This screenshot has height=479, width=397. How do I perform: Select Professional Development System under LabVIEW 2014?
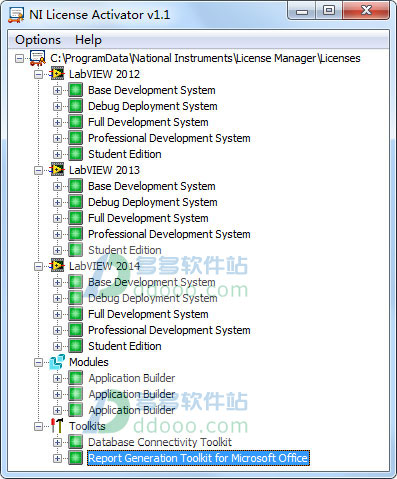tap(169, 330)
